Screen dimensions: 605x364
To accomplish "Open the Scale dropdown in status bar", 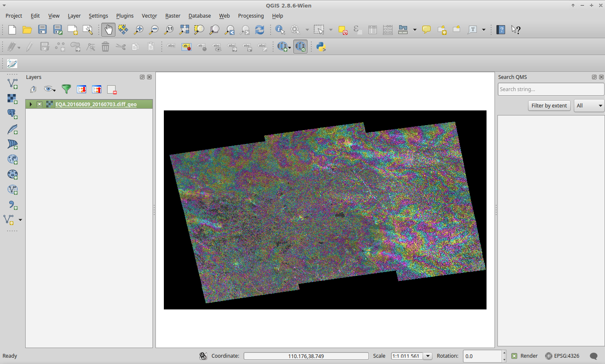I will tap(428, 356).
